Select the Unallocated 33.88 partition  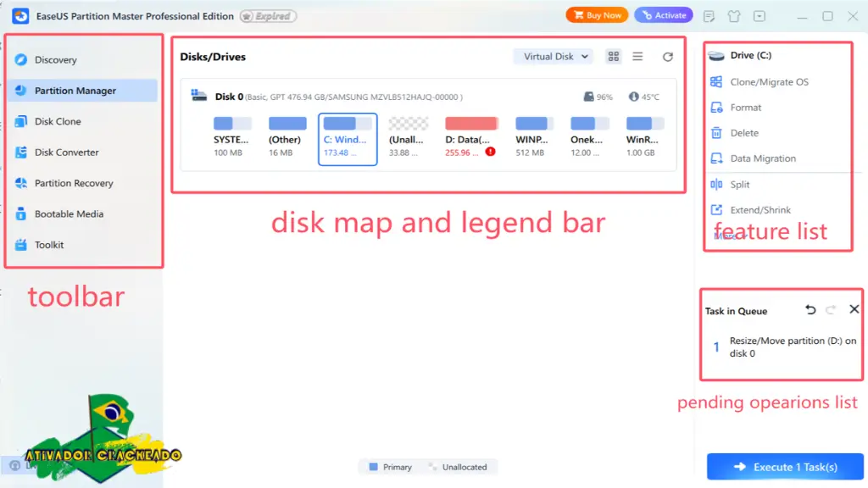(x=408, y=137)
